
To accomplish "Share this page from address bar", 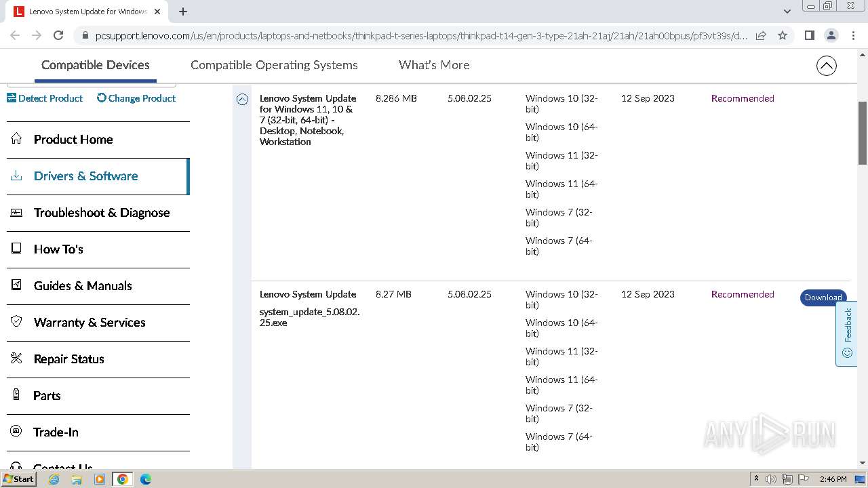I will pyautogui.click(x=761, y=35).
